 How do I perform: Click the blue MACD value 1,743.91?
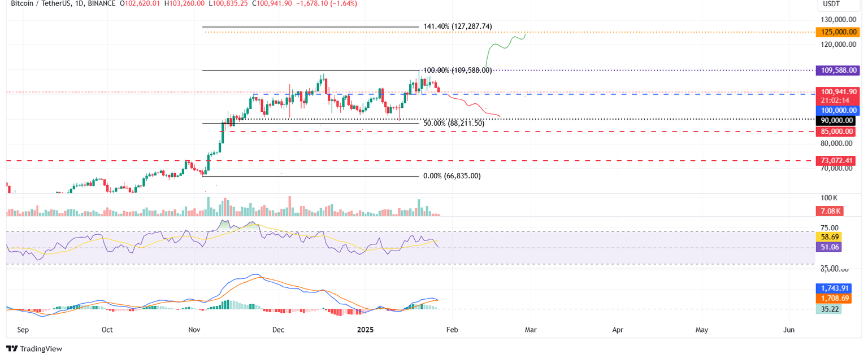(x=834, y=288)
